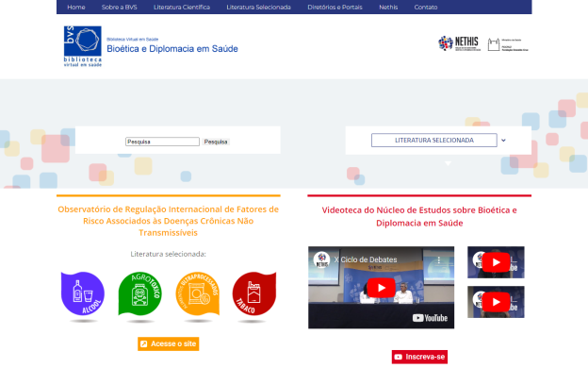
Task: Open the Contato page
Action: coord(426,8)
